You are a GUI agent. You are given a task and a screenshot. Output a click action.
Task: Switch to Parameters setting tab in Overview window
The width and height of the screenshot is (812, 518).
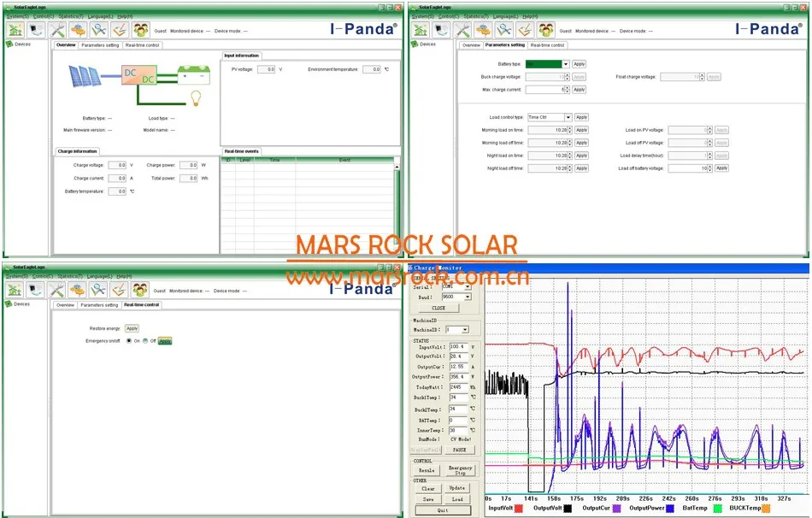(x=101, y=45)
